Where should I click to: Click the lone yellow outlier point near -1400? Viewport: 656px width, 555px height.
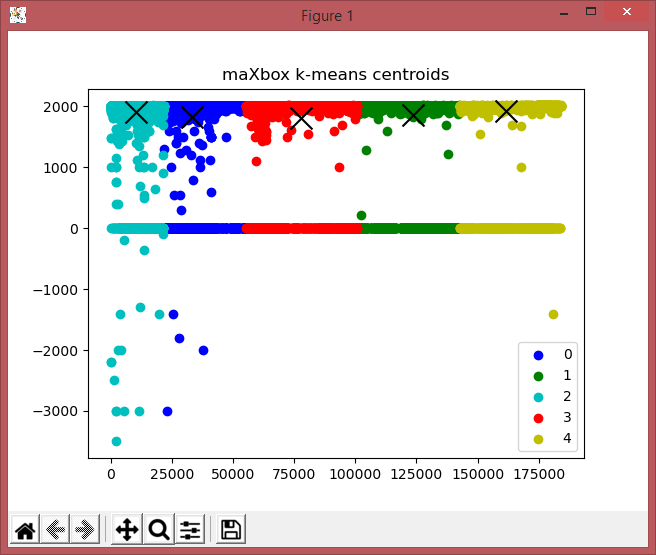point(553,314)
